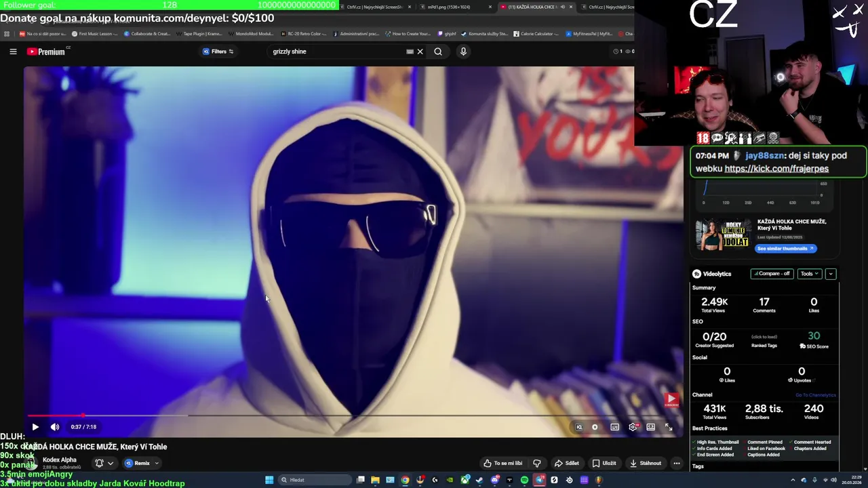Click the Remix button
The image size is (868, 488).
[138, 463]
